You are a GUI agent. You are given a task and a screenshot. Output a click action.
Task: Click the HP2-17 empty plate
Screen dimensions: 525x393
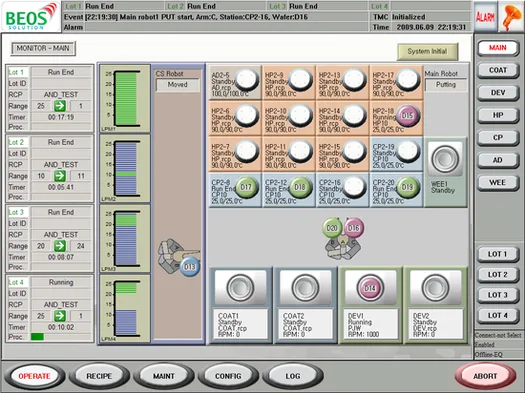(x=407, y=80)
